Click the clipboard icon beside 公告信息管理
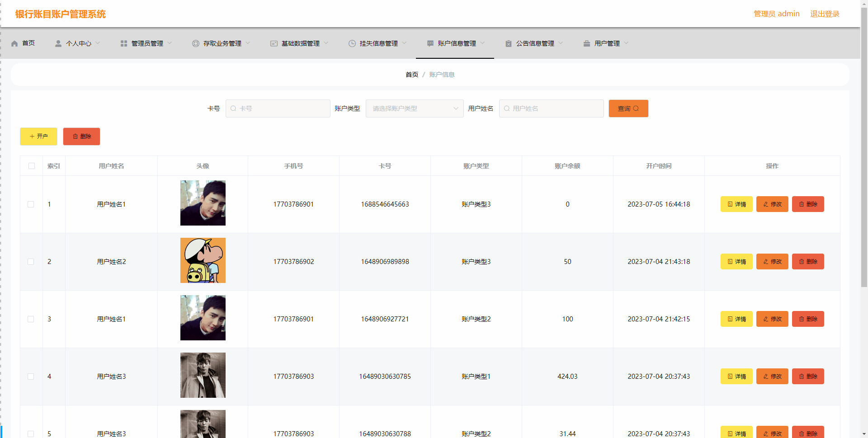 tap(509, 43)
